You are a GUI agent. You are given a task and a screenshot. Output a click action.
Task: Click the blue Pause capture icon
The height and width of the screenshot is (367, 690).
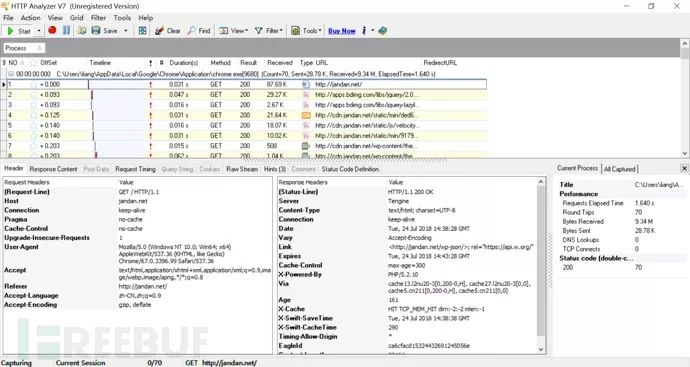66,30
